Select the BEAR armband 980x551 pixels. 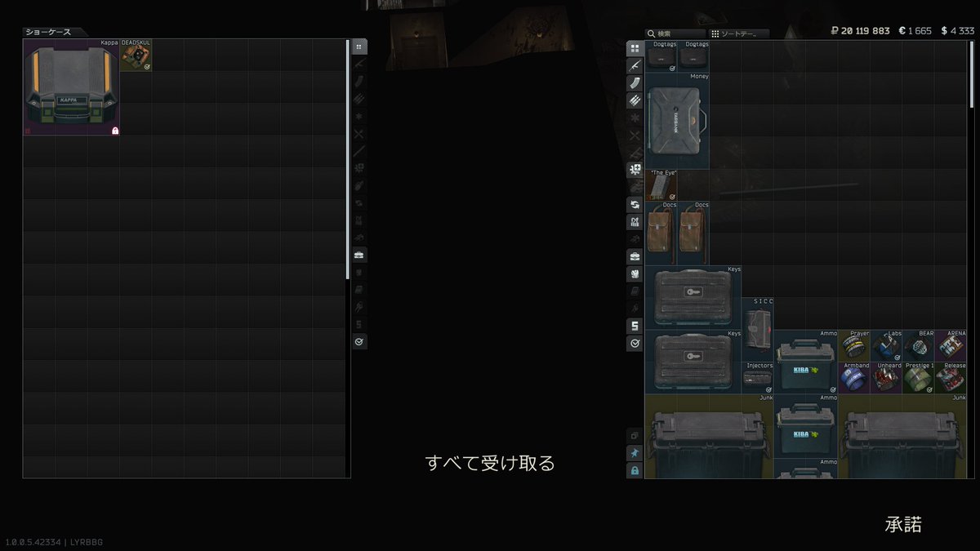919,346
